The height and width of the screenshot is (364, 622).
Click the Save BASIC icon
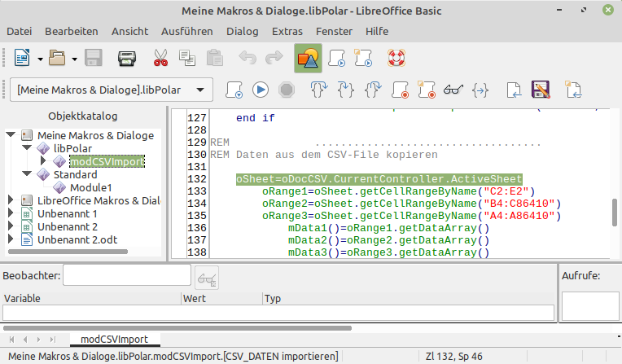click(x=541, y=90)
